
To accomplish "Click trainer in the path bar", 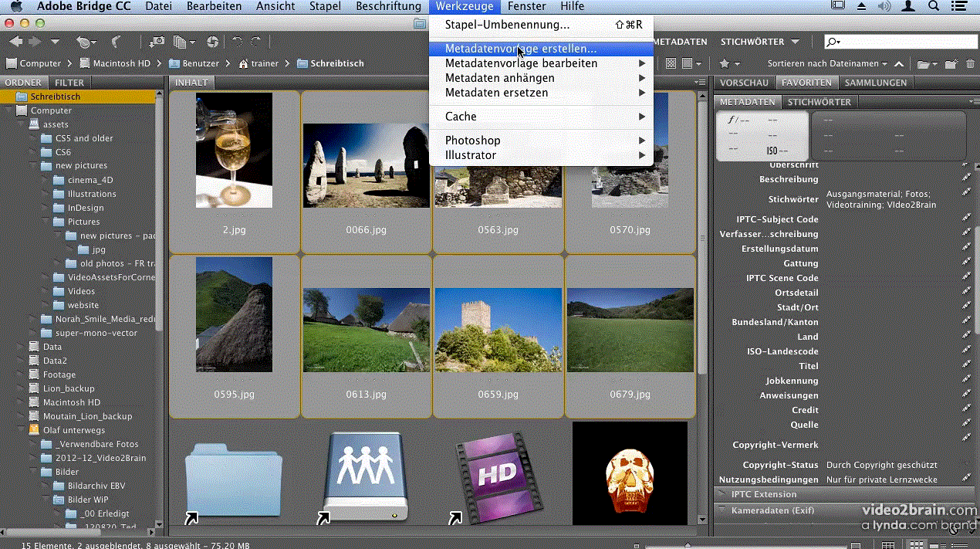I will pyautogui.click(x=259, y=63).
